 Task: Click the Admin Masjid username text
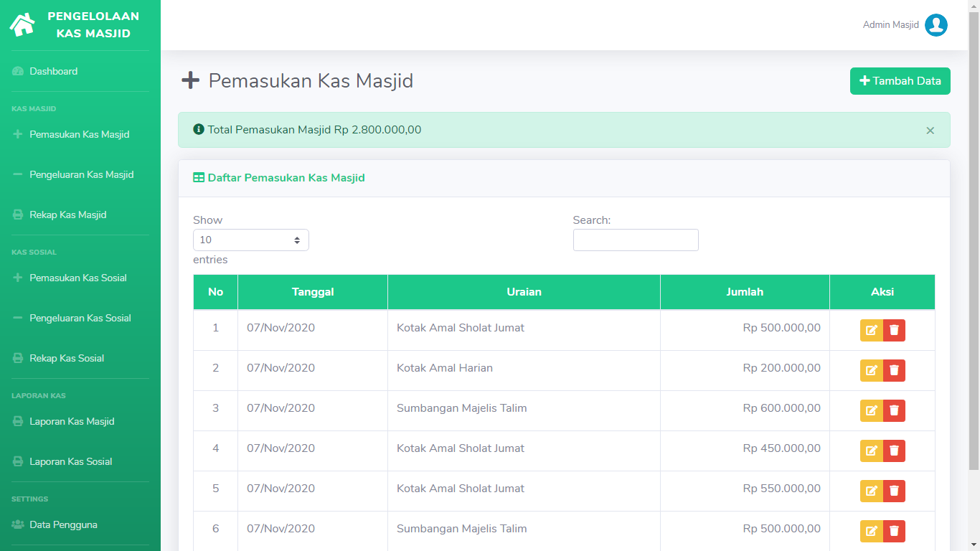890,25
